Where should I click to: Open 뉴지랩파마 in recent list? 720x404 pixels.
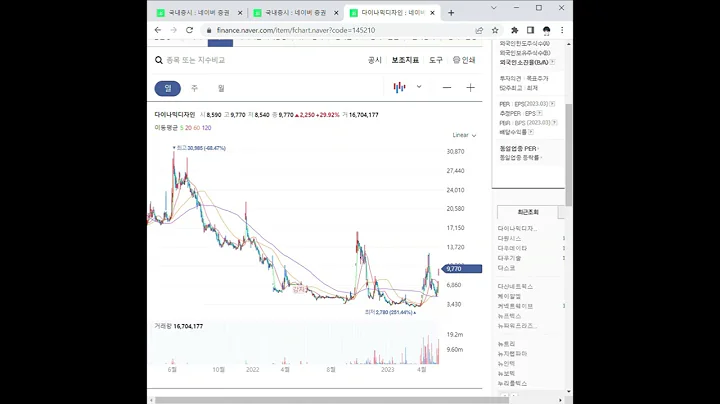point(512,354)
